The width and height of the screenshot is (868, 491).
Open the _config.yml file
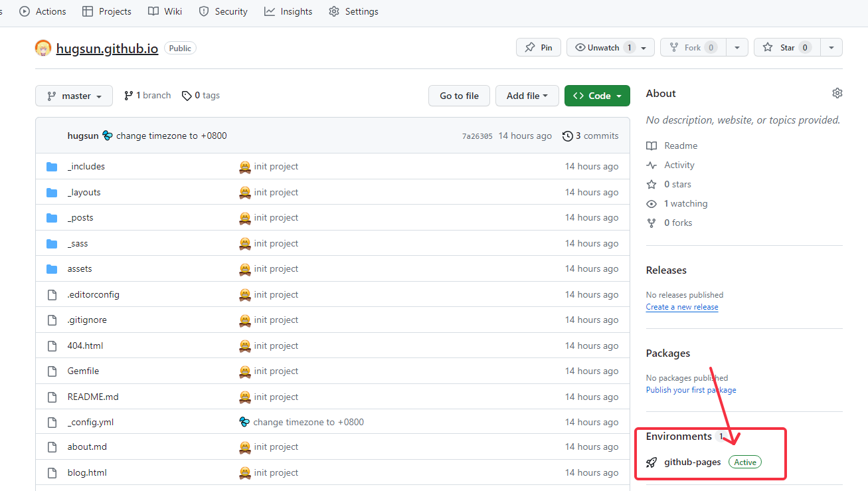point(90,422)
